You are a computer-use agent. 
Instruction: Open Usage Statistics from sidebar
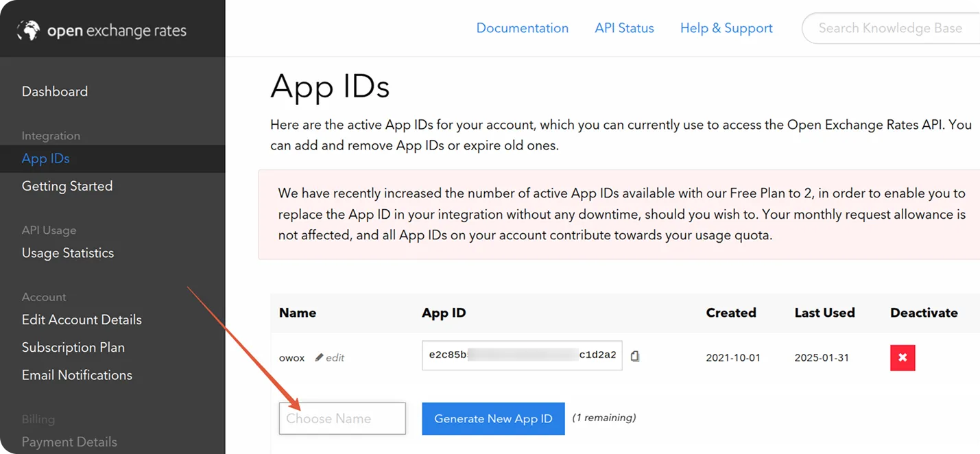click(68, 253)
